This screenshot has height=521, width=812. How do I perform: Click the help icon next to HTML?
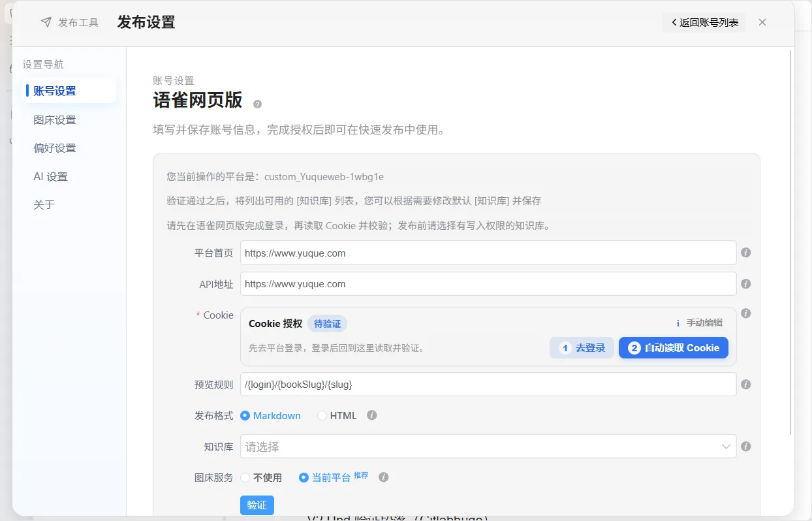point(371,415)
